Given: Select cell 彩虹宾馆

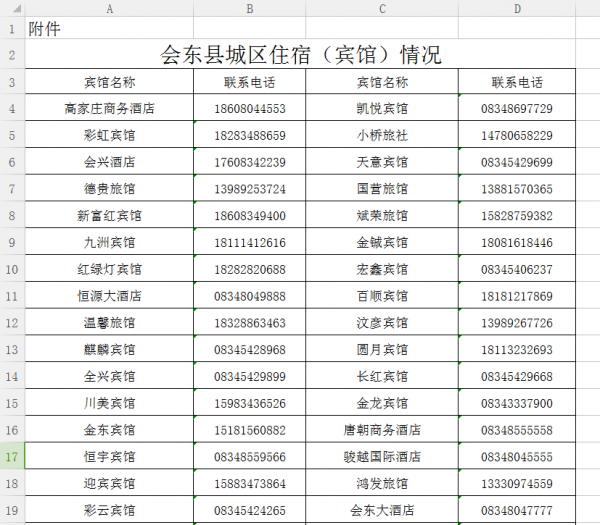Looking at the screenshot, I should [109, 135].
